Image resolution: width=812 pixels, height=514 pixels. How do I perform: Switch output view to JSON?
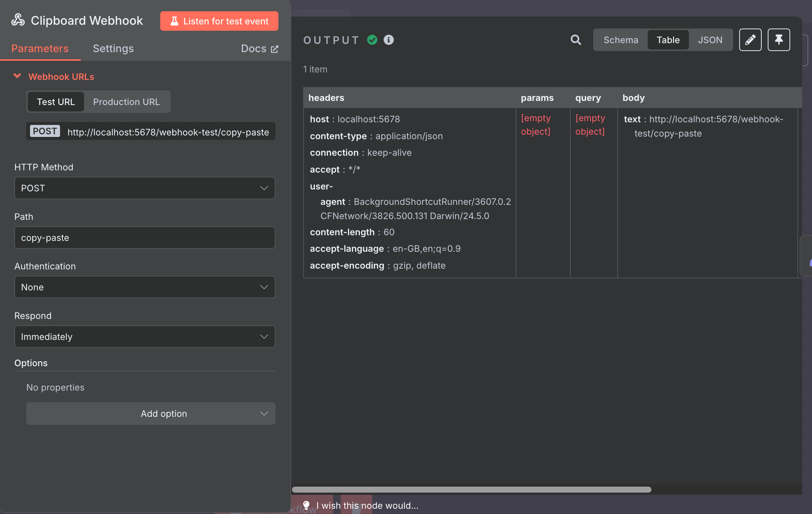click(x=710, y=40)
